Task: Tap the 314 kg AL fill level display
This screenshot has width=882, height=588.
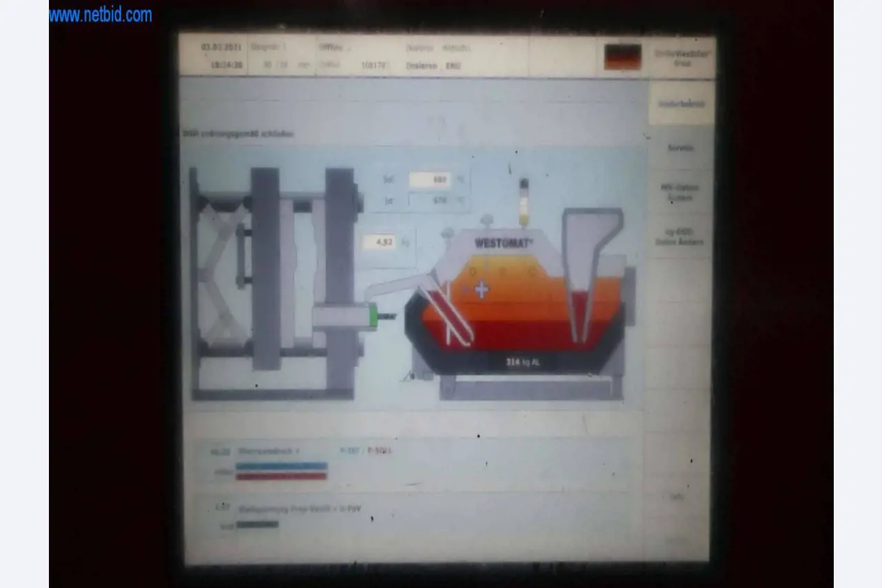Action: [x=522, y=362]
